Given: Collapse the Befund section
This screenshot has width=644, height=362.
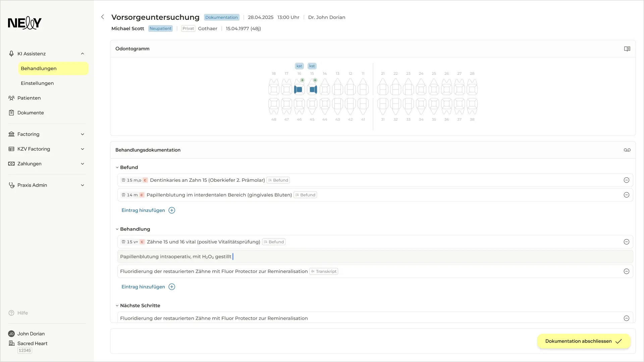Looking at the screenshot, I should pyautogui.click(x=117, y=167).
